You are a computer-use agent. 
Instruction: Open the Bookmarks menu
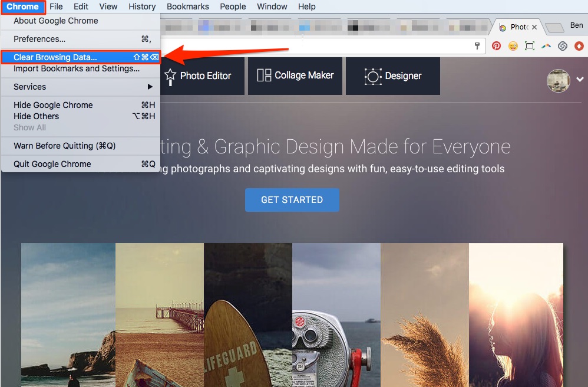click(x=188, y=6)
